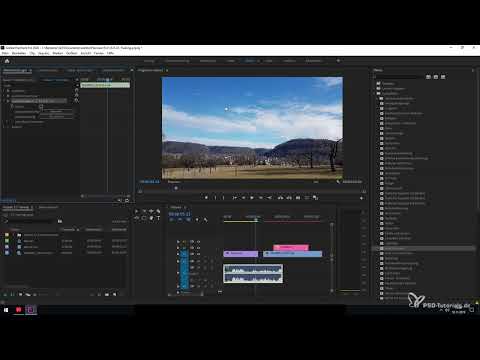
Task: Toggle stopwatch animation in Effect Controls
Action: (x=12, y=106)
